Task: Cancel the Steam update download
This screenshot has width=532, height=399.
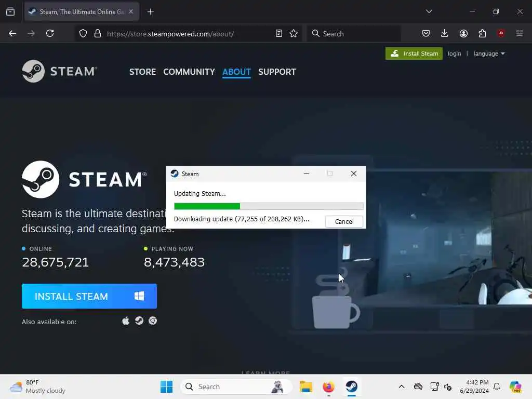Action: (x=344, y=221)
